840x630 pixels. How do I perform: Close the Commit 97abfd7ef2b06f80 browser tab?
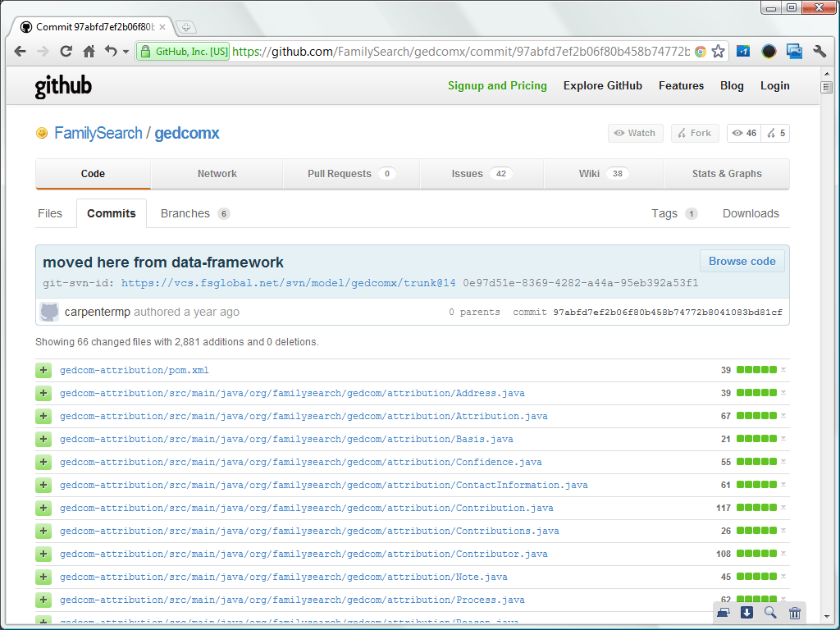162,27
